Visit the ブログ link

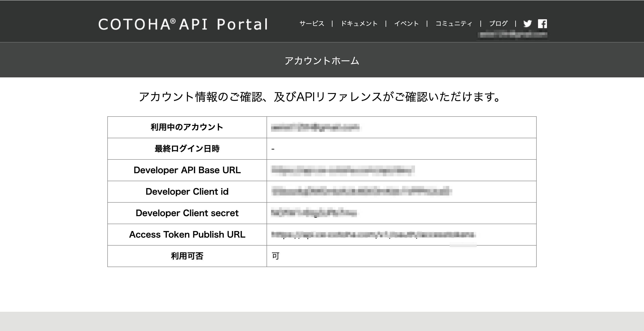498,24
